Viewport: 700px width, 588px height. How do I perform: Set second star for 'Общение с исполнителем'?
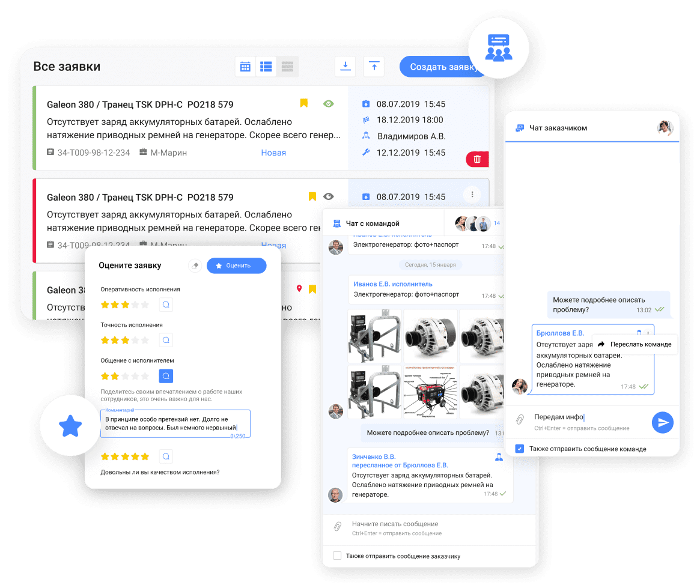coord(115,376)
